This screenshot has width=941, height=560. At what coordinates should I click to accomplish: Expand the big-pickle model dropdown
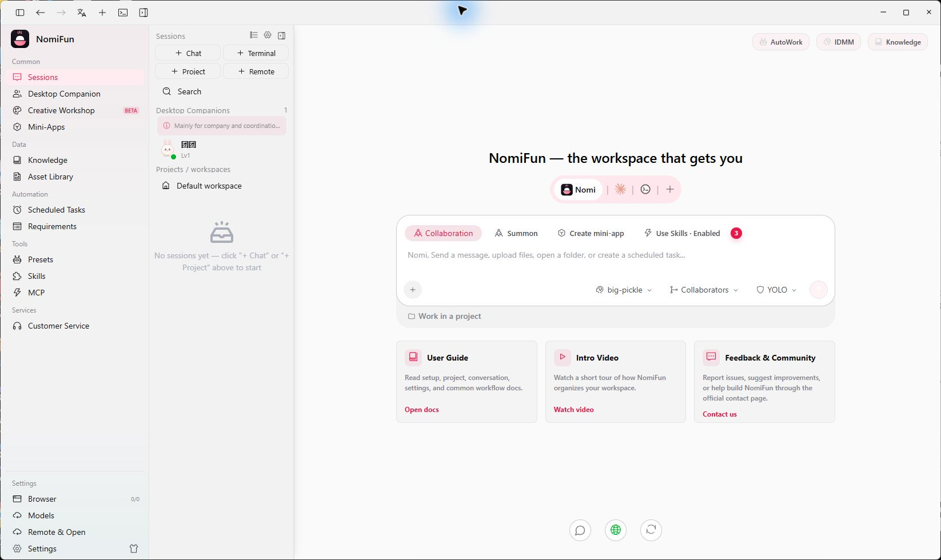(624, 290)
